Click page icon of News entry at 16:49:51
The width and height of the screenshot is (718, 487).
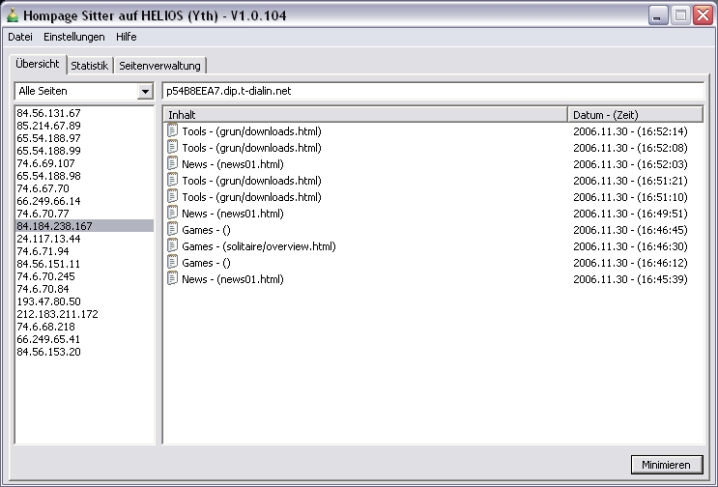(172, 213)
